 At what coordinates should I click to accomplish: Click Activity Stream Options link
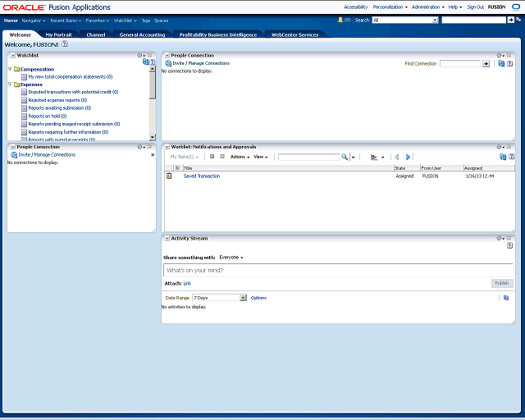tap(258, 298)
